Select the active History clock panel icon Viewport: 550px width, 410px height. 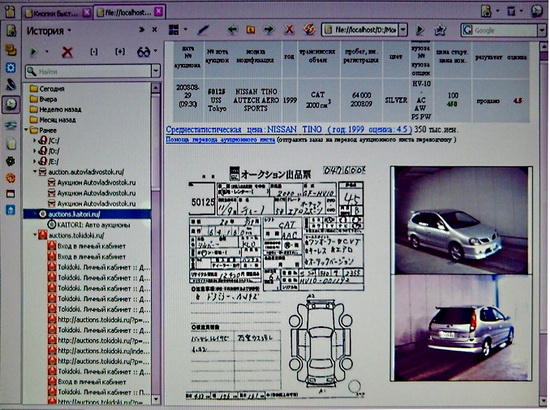[x=11, y=104]
